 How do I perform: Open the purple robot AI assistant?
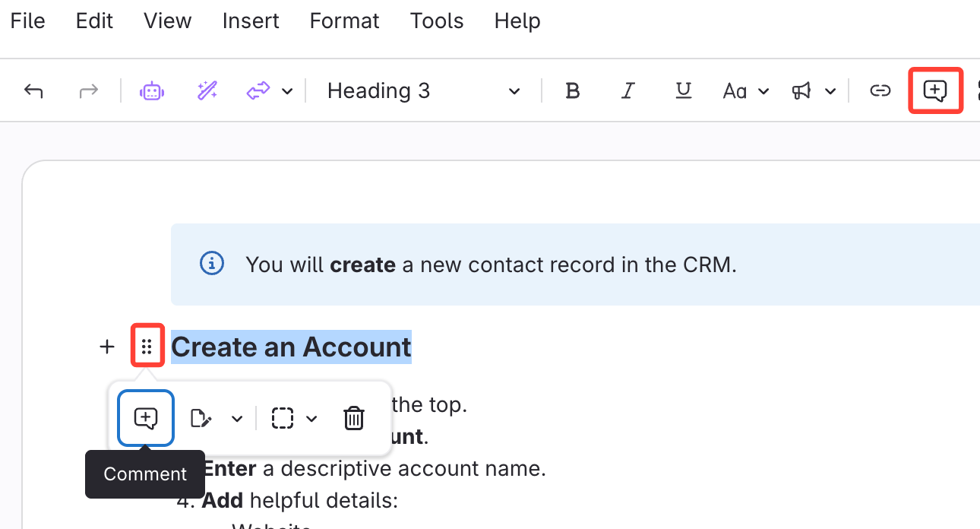tap(152, 91)
